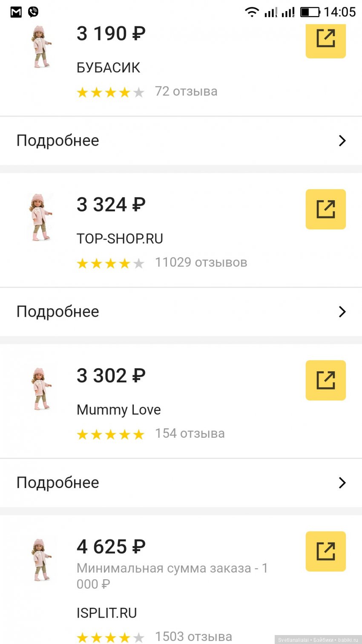Tap the Wi-Fi status icon
Screen dimensions: 362x644
coord(252,12)
